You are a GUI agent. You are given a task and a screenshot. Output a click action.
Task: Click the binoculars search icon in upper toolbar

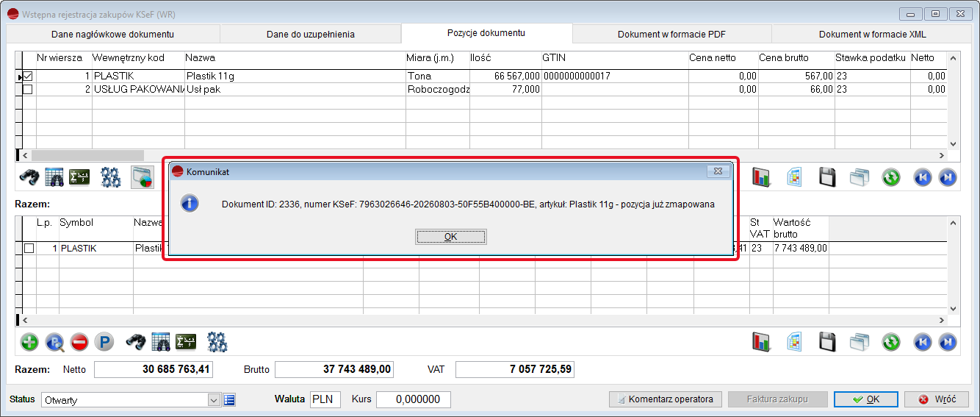click(x=29, y=177)
